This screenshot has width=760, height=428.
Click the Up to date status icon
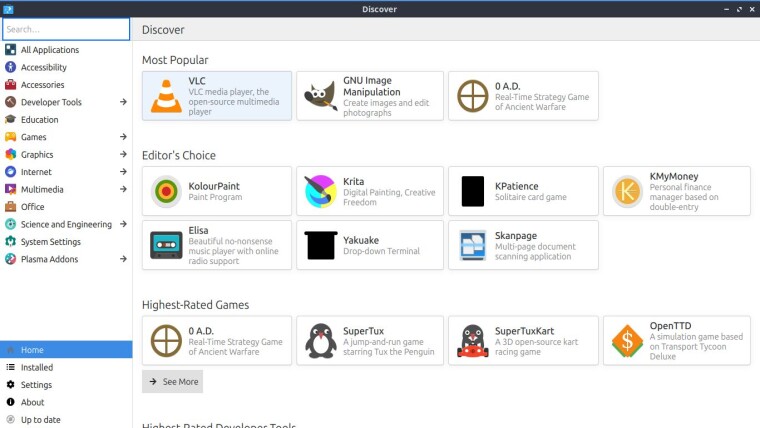click(10, 419)
